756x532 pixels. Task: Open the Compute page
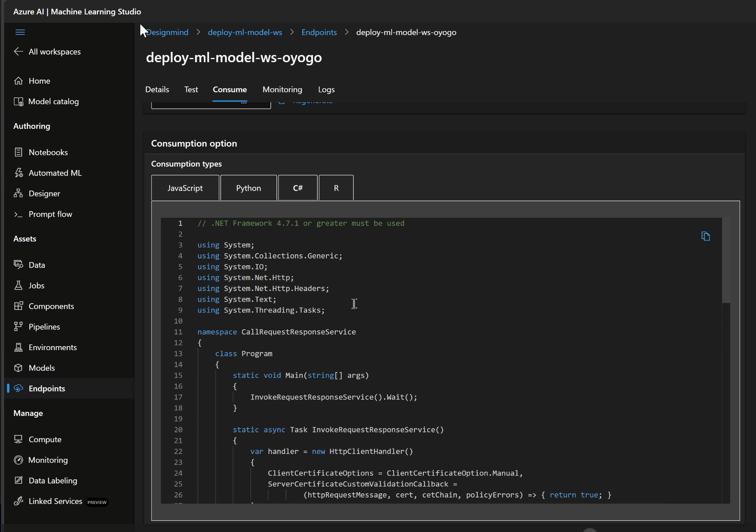point(45,440)
